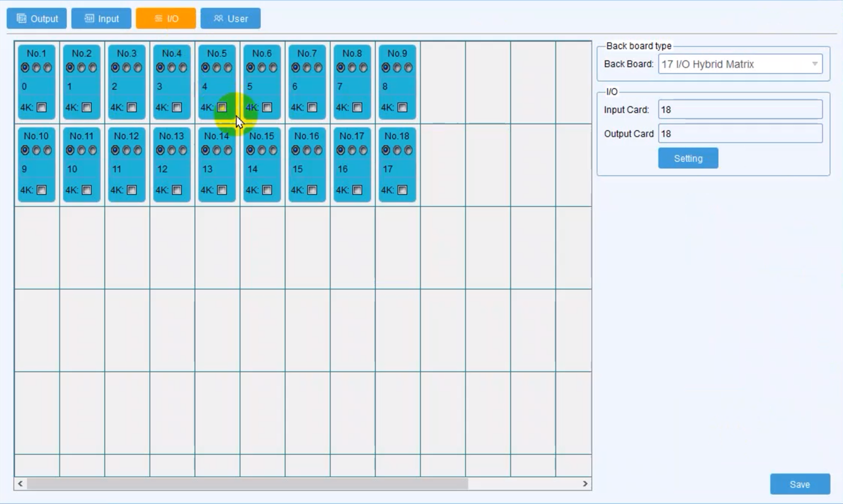Viewport: 843px width, 504px height.
Task: Select the No.13 card label
Action: [x=171, y=136]
